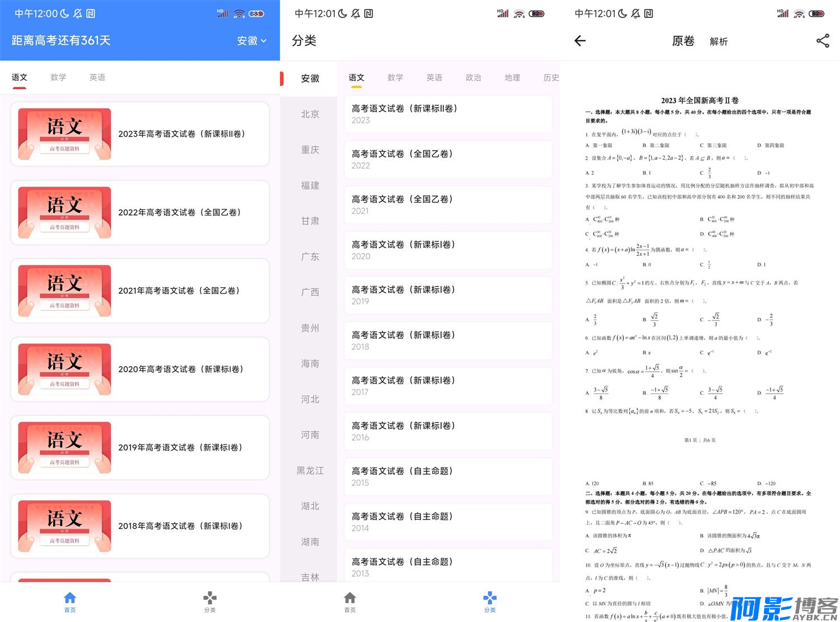Choose 湖南 in province sidebar

310,542
